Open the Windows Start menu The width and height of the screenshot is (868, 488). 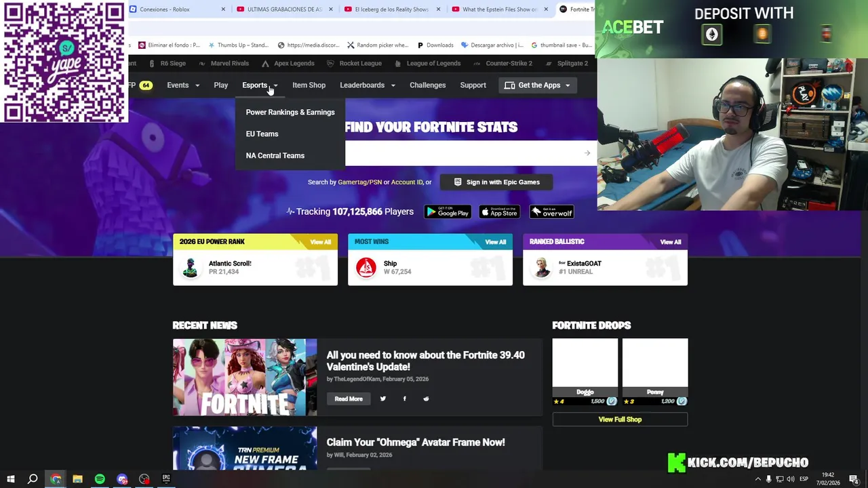pyautogui.click(x=10, y=479)
